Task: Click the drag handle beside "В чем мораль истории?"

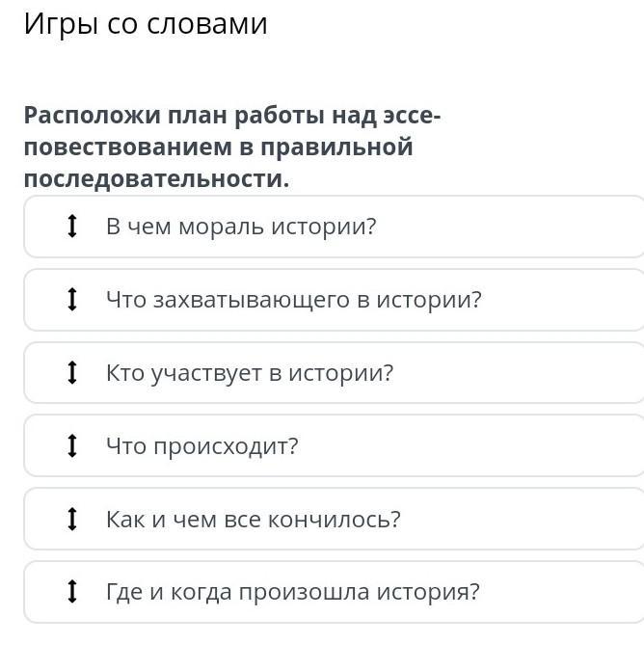Action: (71, 227)
